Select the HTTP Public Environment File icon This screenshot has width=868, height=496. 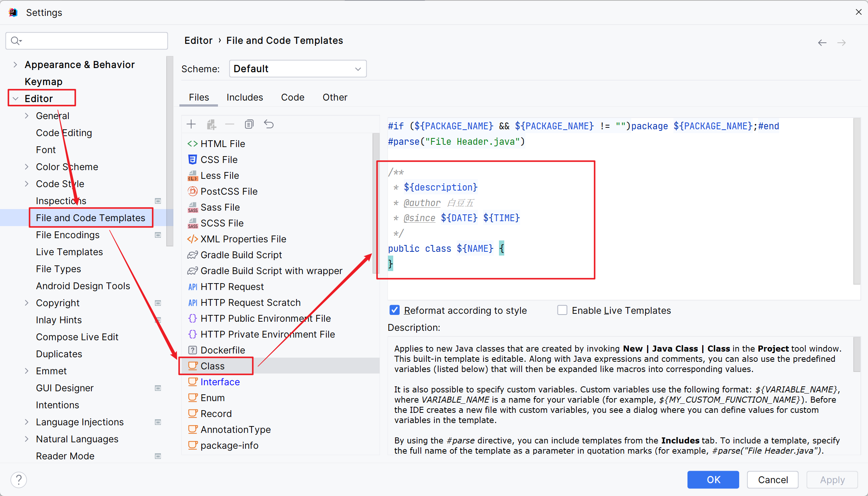tap(193, 318)
